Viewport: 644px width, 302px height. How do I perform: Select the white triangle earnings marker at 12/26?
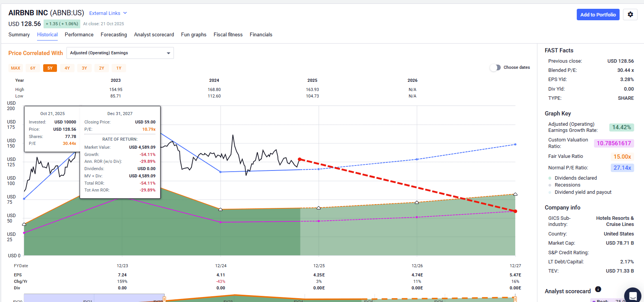click(417, 202)
